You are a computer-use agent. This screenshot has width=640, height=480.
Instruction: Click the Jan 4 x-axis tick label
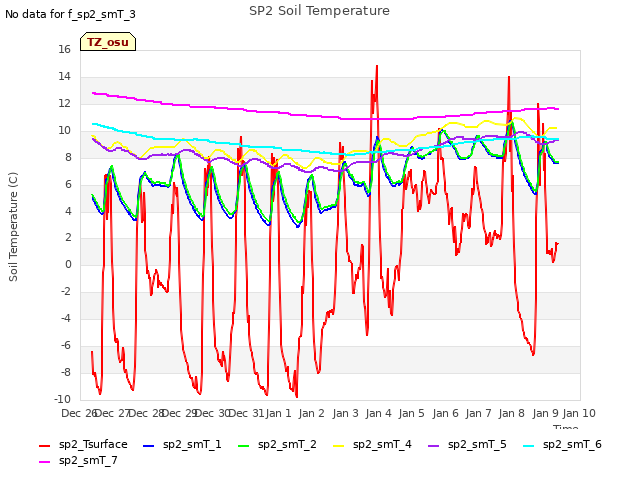[378, 413]
